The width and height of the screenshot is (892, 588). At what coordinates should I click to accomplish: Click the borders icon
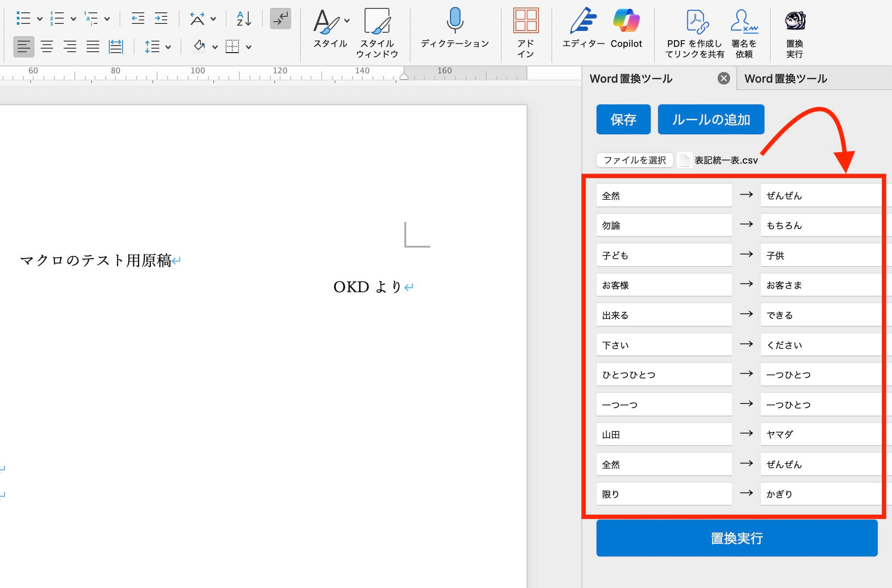tap(232, 46)
